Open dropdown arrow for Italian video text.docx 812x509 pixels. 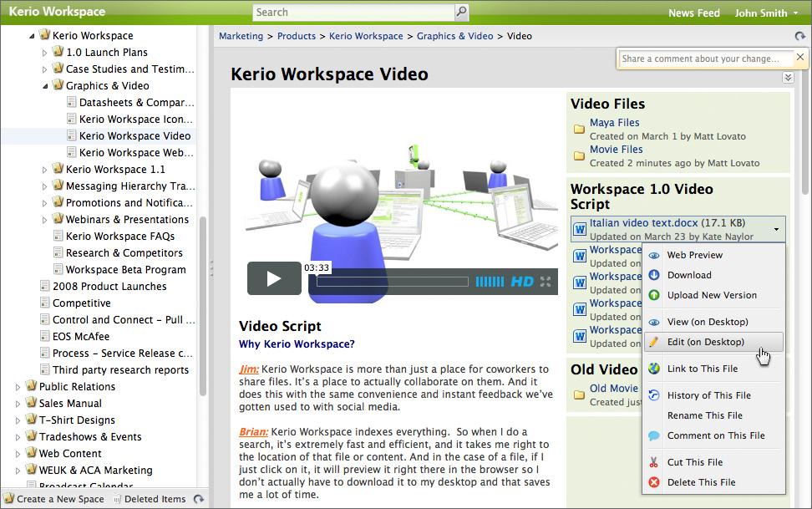[776, 229]
